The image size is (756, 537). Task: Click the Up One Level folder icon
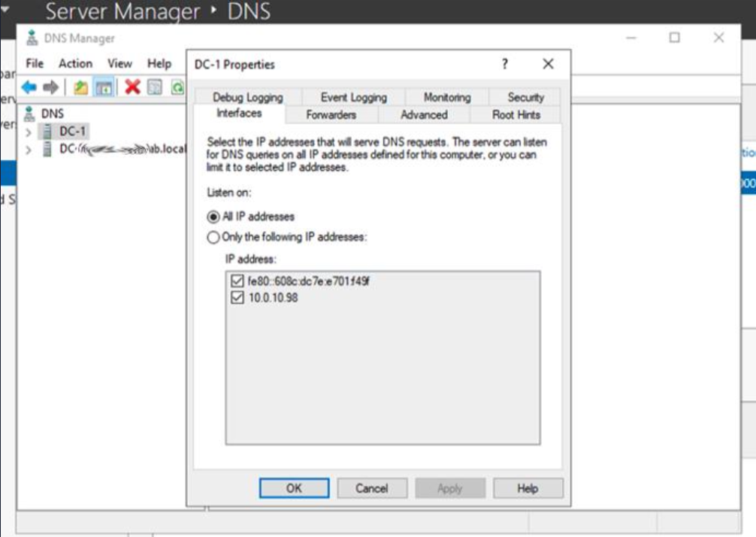80,87
